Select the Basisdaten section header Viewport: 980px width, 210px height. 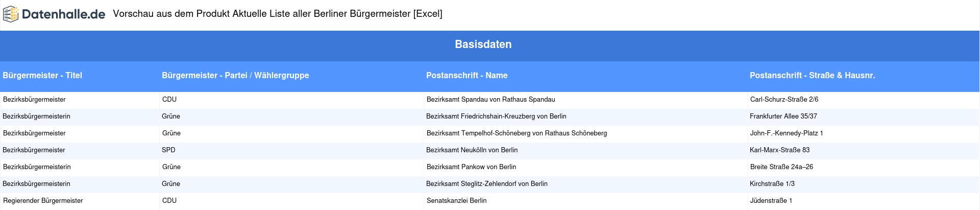(483, 44)
